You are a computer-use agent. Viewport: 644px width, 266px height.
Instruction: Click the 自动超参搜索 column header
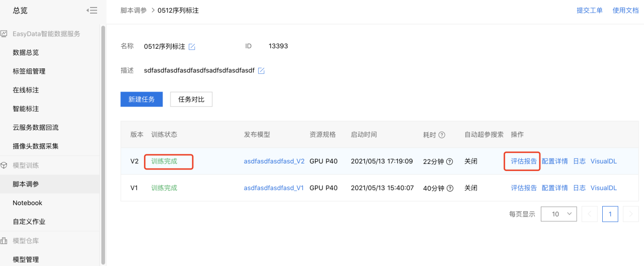click(484, 135)
